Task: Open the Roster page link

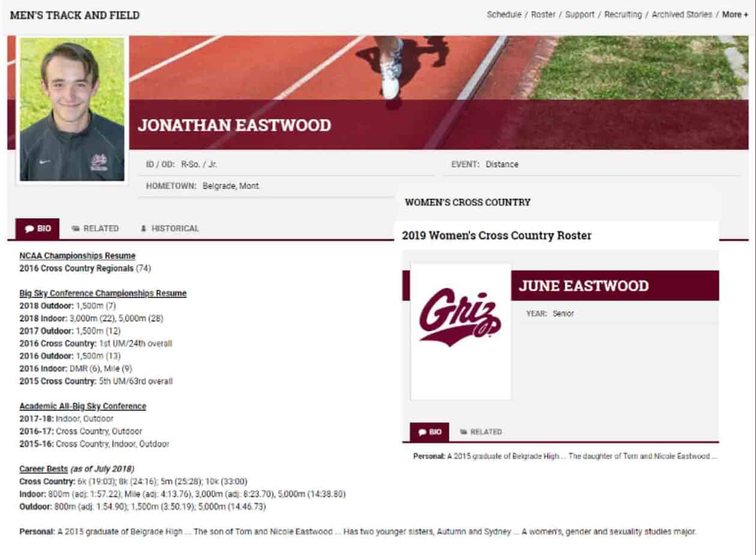Action: [x=543, y=14]
